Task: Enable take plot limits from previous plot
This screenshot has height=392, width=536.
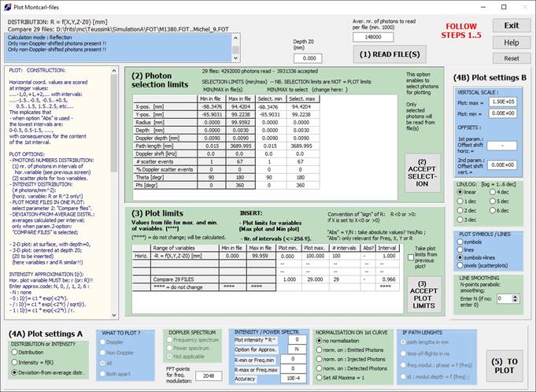Action: (x=411, y=257)
